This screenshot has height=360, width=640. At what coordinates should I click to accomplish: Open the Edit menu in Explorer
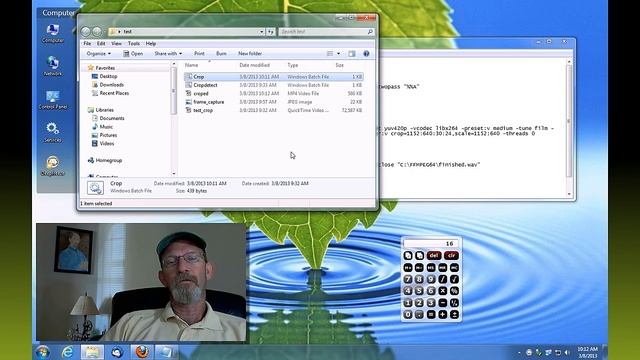(101, 43)
